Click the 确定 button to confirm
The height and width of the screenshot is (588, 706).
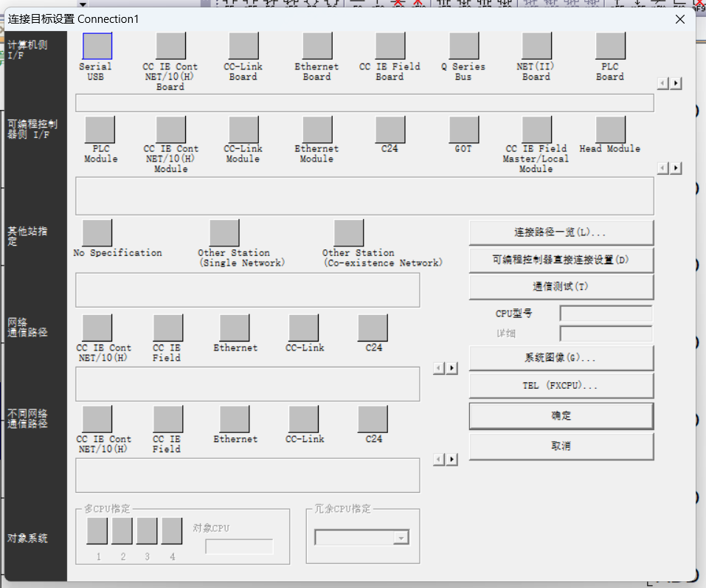click(561, 416)
